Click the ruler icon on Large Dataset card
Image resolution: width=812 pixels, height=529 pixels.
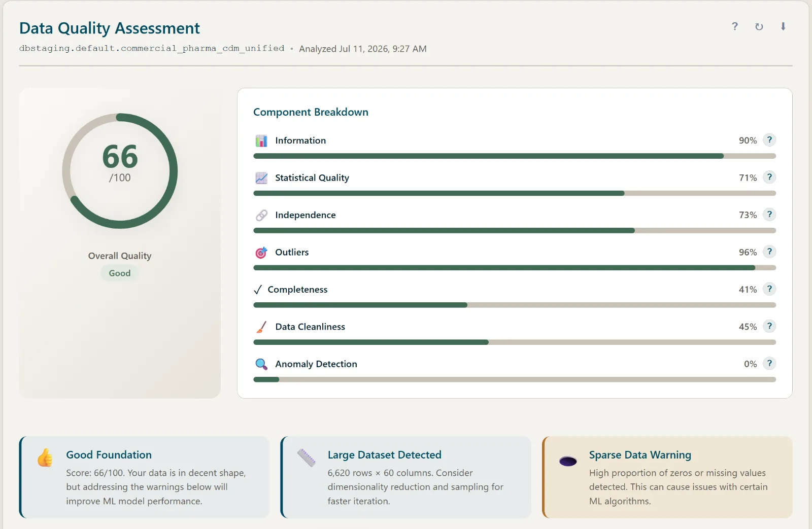click(307, 457)
